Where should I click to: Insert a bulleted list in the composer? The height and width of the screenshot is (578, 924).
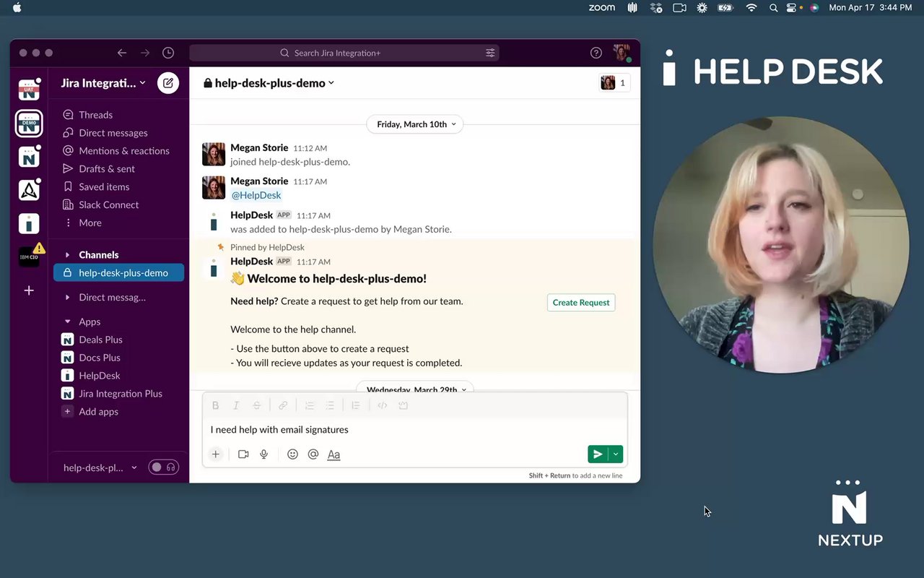[x=330, y=405]
